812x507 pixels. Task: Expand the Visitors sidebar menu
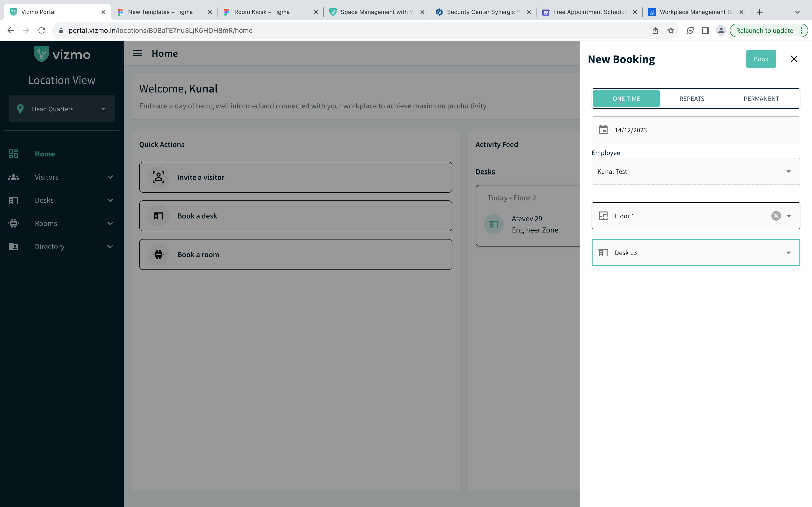pos(61,177)
